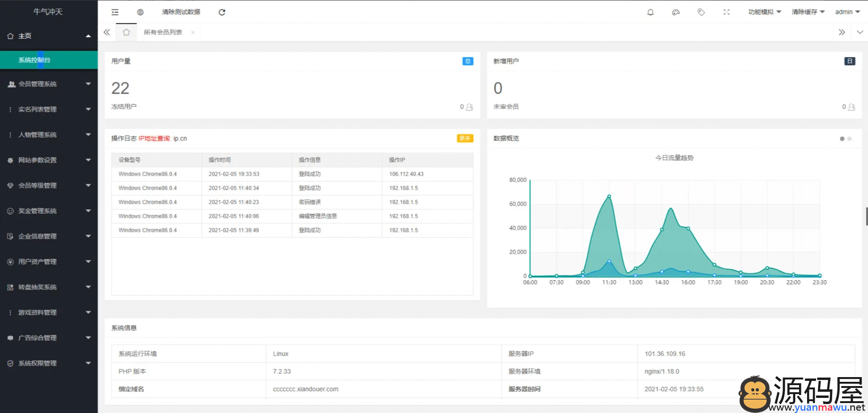Screen dimensions: 868x413
Task: Click the PHP version 7.2.33 value
Action: (x=282, y=372)
